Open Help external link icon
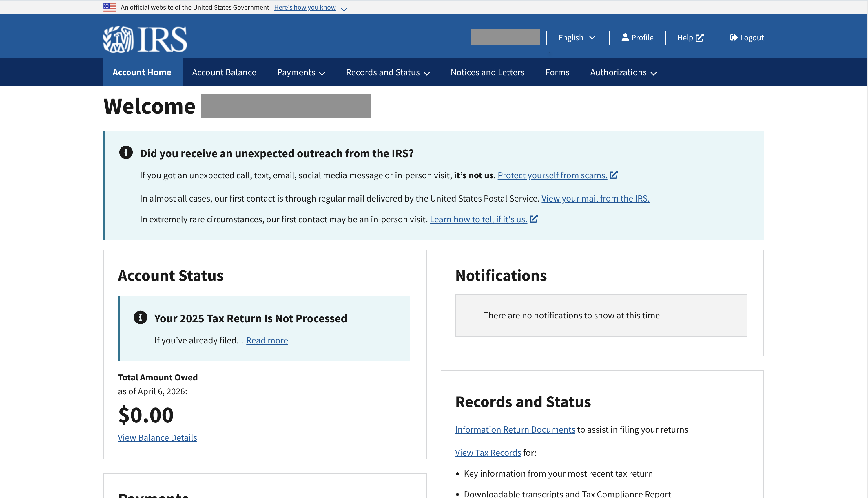868x498 pixels. [700, 37]
